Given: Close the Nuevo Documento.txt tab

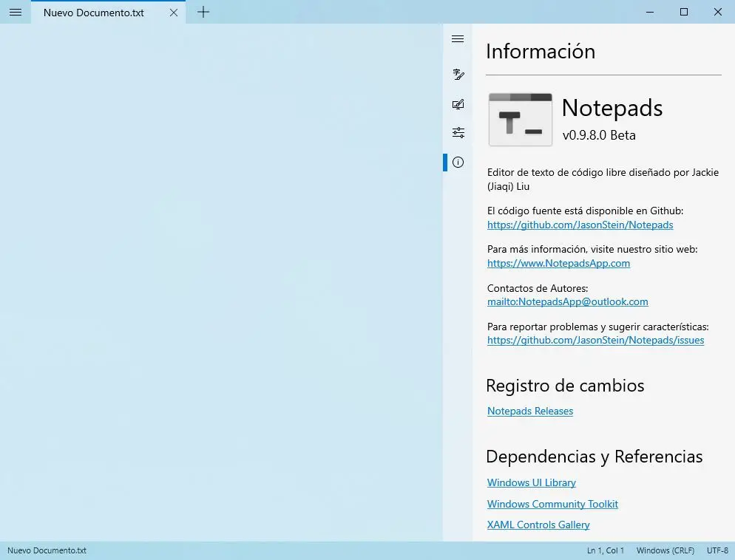Looking at the screenshot, I should pos(174,13).
